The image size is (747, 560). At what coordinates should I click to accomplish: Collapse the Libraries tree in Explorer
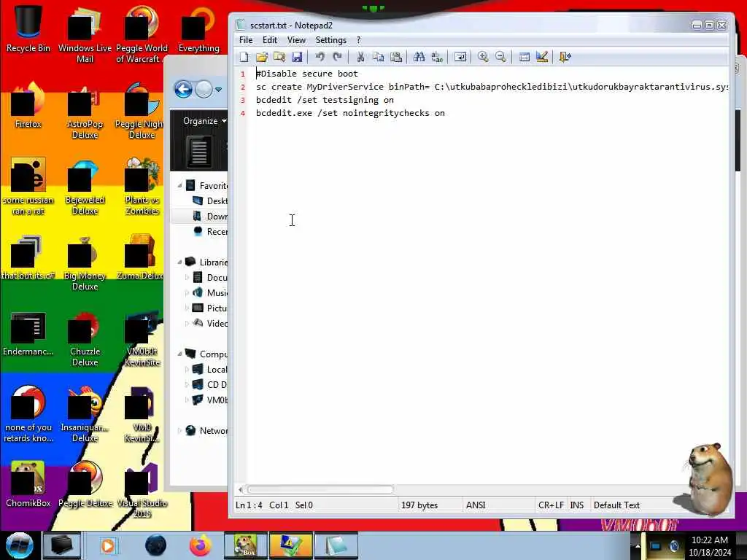180,262
